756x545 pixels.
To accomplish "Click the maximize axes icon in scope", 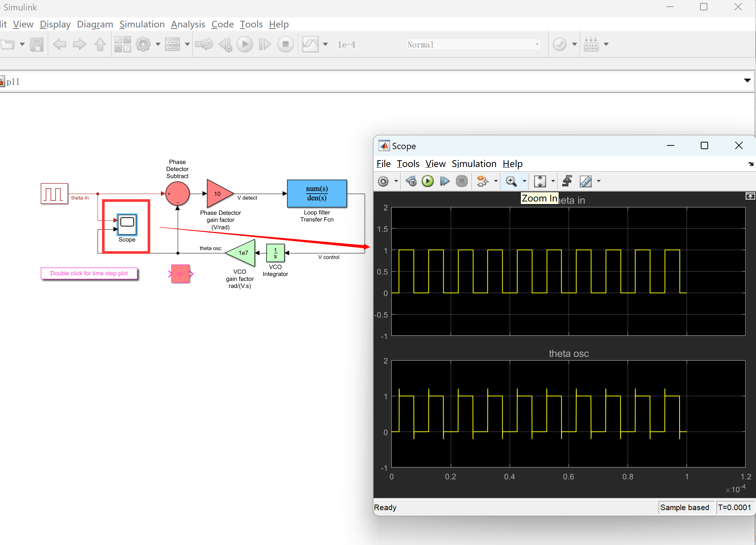I will click(750, 196).
